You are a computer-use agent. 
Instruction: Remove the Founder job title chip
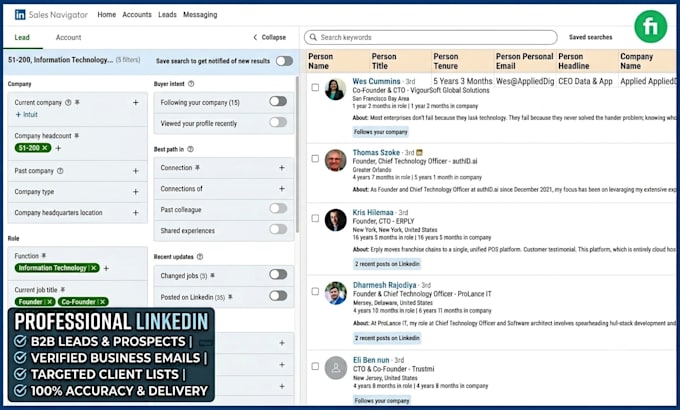[x=49, y=302]
